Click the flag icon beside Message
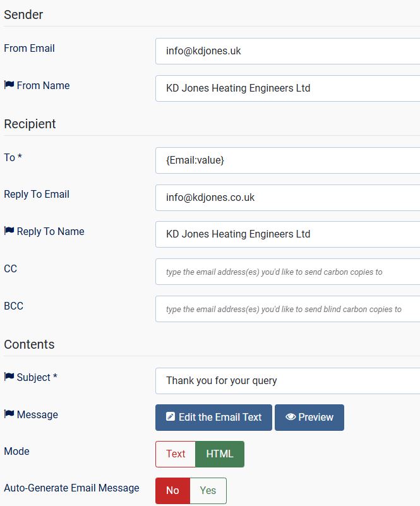420x506 pixels. pyautogui.click(x=8, y=415)
